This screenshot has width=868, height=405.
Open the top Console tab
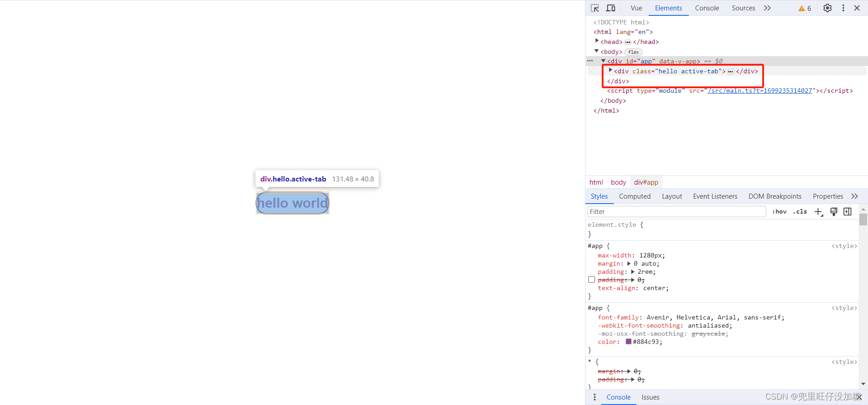[x=707, y=8]
